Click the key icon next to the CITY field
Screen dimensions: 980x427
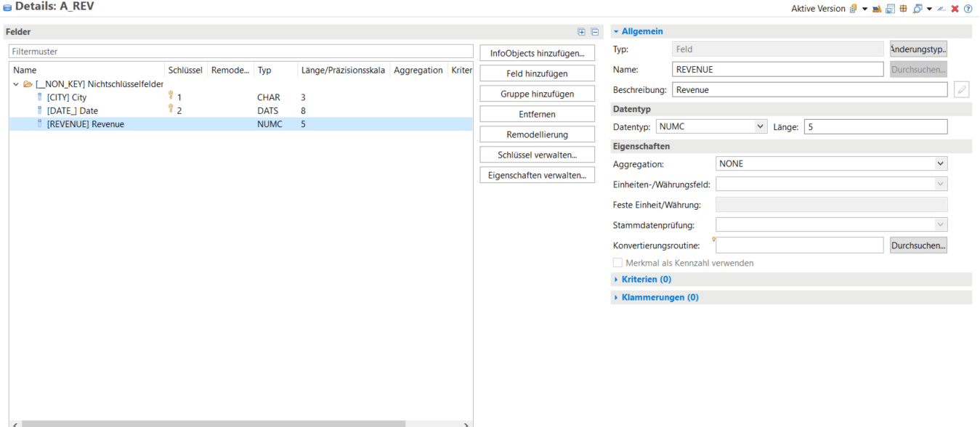click(x=169, y=97)
